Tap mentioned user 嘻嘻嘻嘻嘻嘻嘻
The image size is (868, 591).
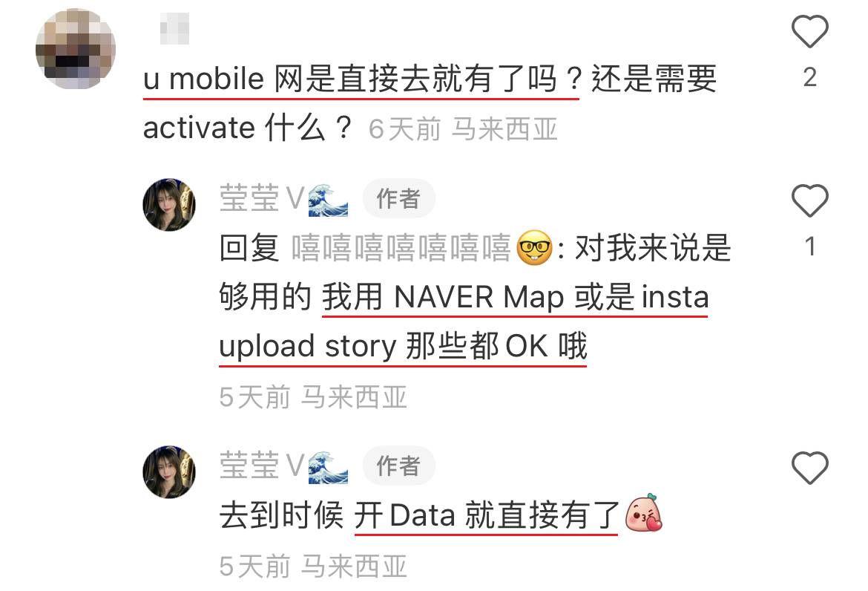(401, 247)
